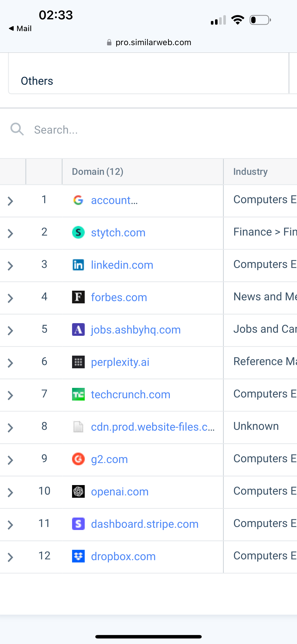Expand row 5 jobs.ashbyhq.com
The image size is (297, 644).
10,331
